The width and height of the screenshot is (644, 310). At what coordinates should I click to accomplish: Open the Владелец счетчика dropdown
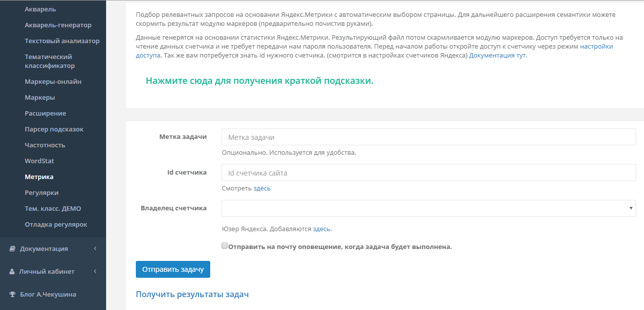(428, 208)
